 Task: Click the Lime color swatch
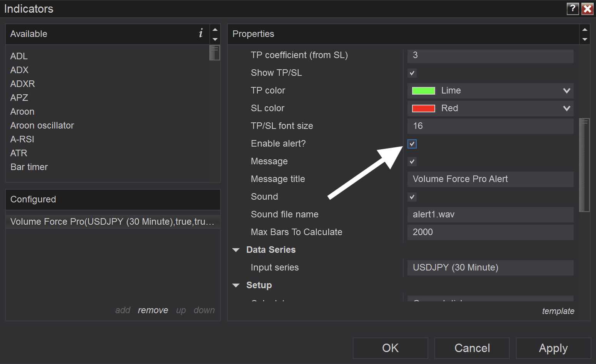click(423, 91)
